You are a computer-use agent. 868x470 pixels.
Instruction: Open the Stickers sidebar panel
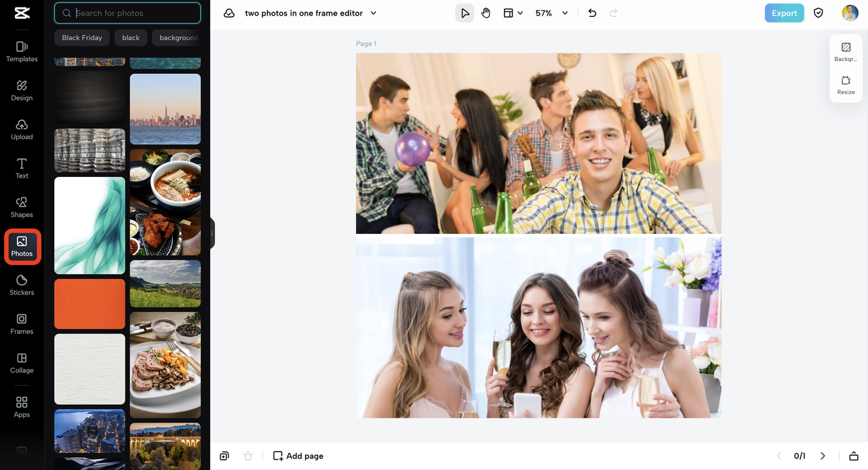coord(22,286)
